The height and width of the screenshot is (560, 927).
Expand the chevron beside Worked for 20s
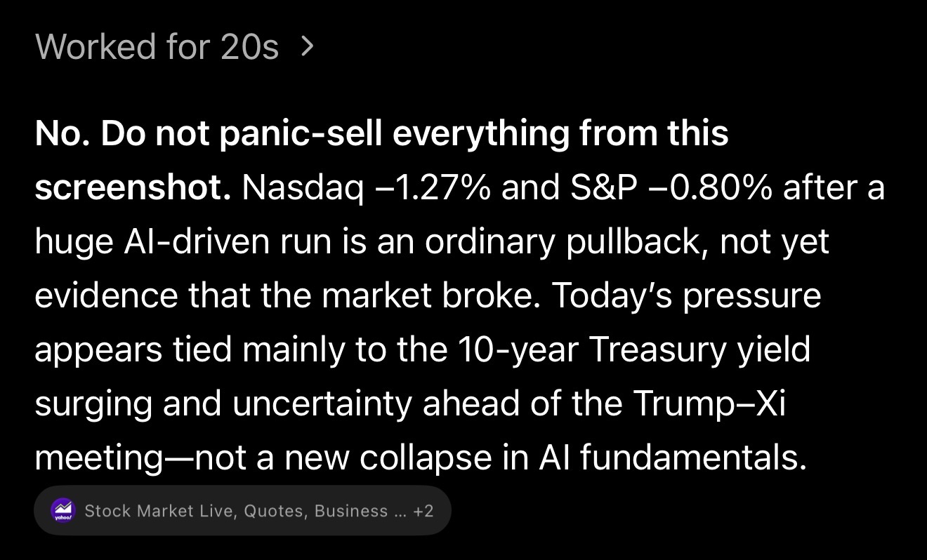coord(306,47)
